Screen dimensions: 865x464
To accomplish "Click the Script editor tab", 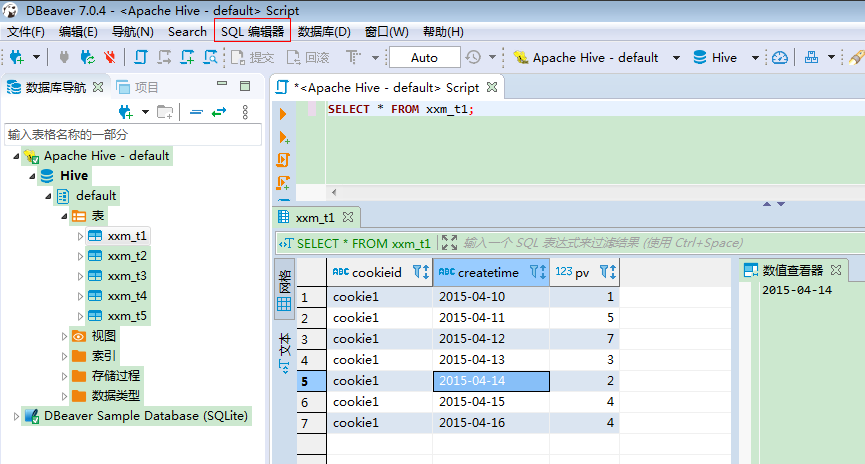I will [x=386, y=87].
